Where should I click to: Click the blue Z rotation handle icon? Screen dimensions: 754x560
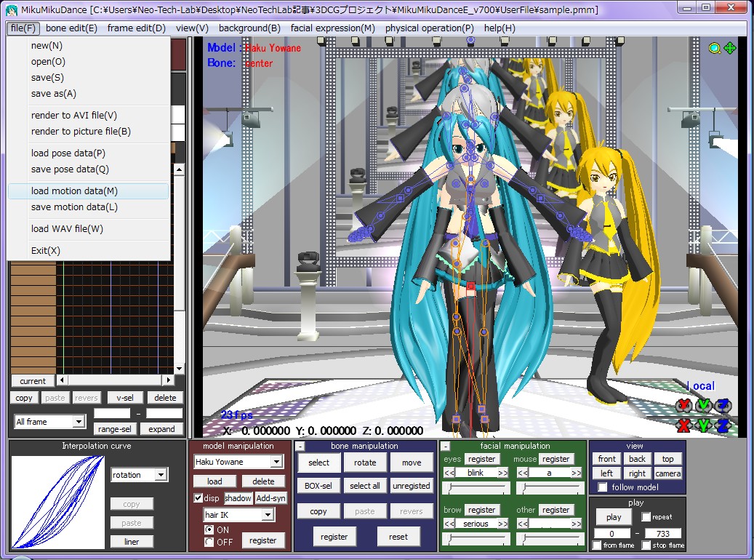723,406
